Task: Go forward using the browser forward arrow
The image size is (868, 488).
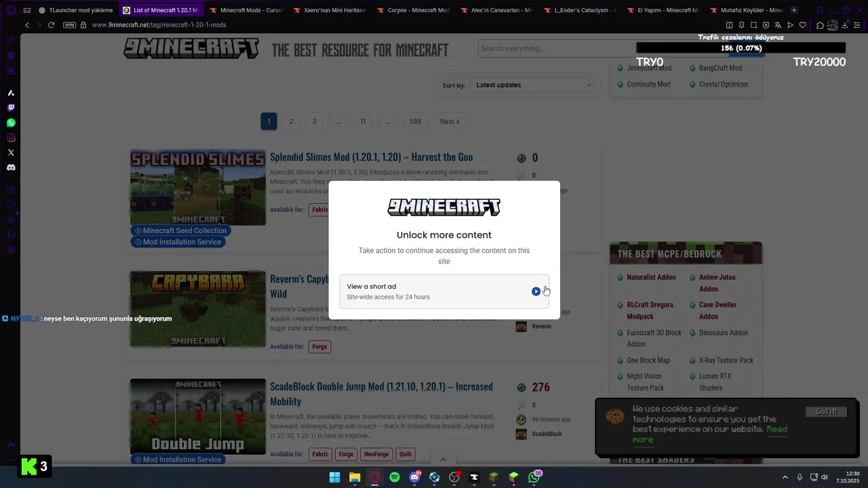Action: [39, 25]
